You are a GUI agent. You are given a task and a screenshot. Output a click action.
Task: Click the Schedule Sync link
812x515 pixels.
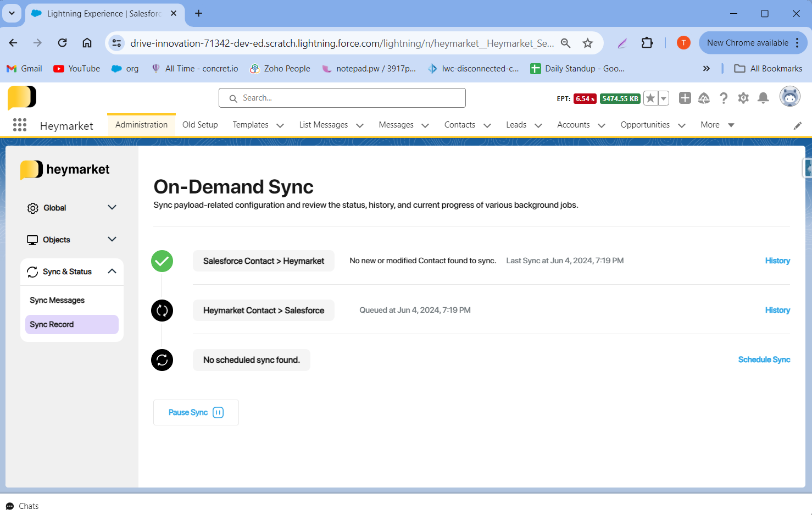[x=764, y=359]
